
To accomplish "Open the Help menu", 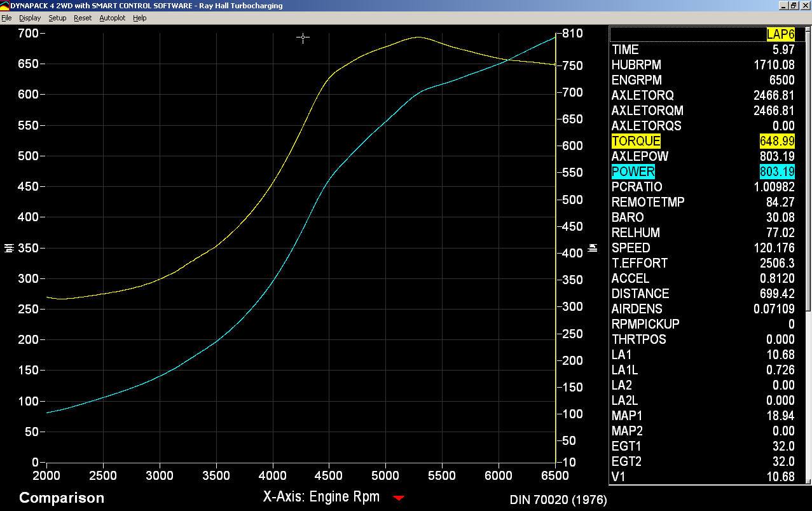I will 140,18.
